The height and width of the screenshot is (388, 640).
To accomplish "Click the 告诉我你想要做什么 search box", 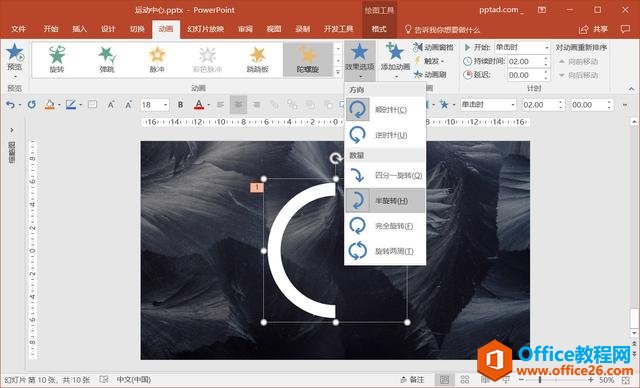I will tap(442, 29).
